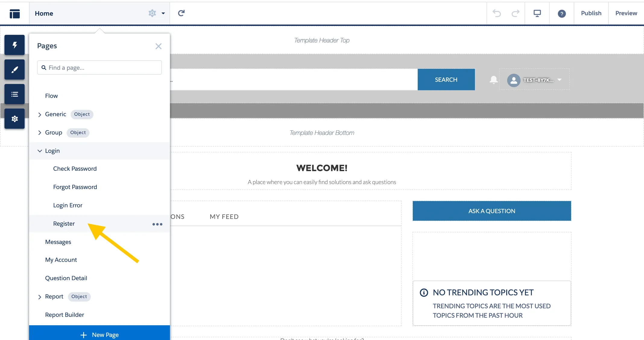This screenshot has height=340, width=644.
Task: Open the Theme paintbrush panel
Action: [14, 70]
